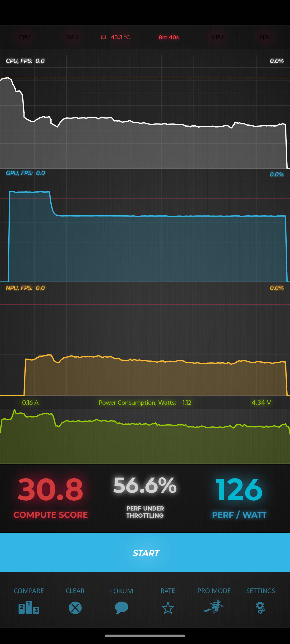Viewport: 290px width, 644px height.
Task: Tap the chip temperature icon
Action: pos(103,37)
